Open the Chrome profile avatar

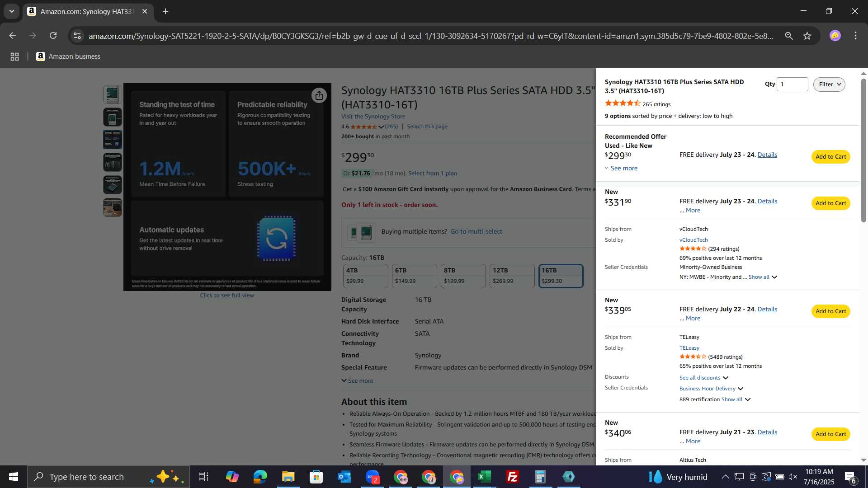pyautogui.click(x=835, y=36)
